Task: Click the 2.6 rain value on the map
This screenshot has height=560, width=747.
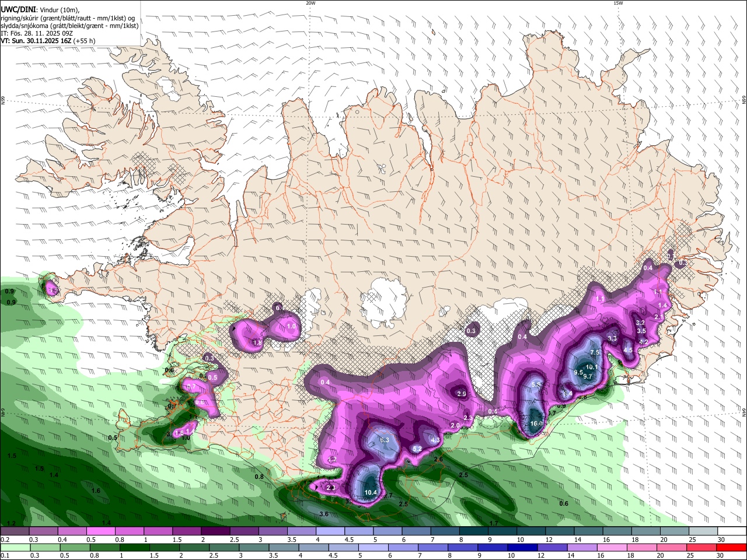Action: coord(438,459)
